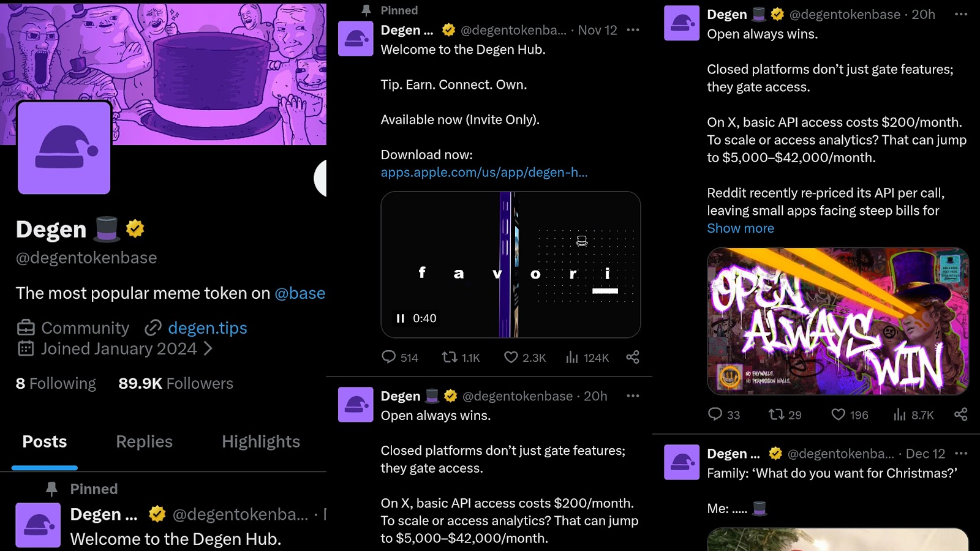Open the 8 Following list
Image resolution: width=980 pixels, height=551 pixels.
(56, 383)
